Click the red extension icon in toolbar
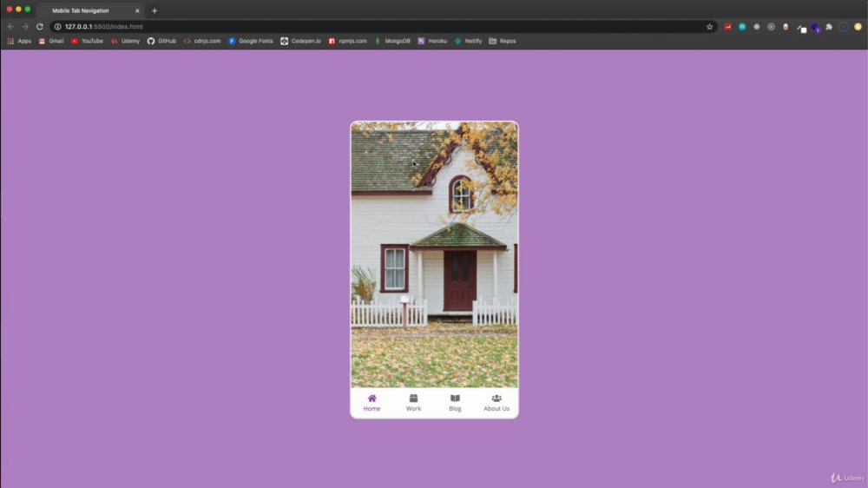 pos(727,27)
